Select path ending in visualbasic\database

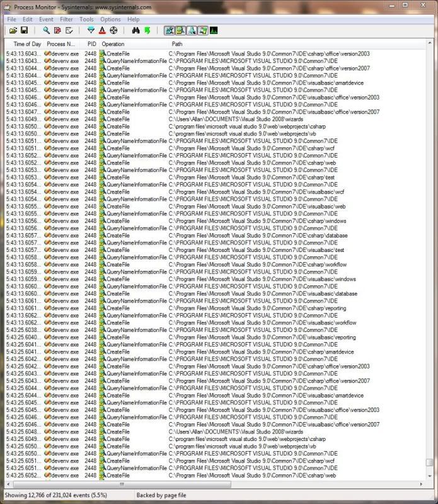(263, 294)
